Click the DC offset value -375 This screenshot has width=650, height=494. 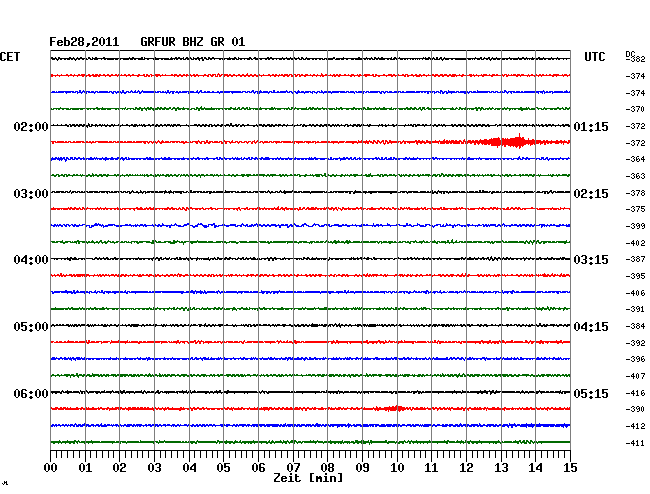(635, 209)
